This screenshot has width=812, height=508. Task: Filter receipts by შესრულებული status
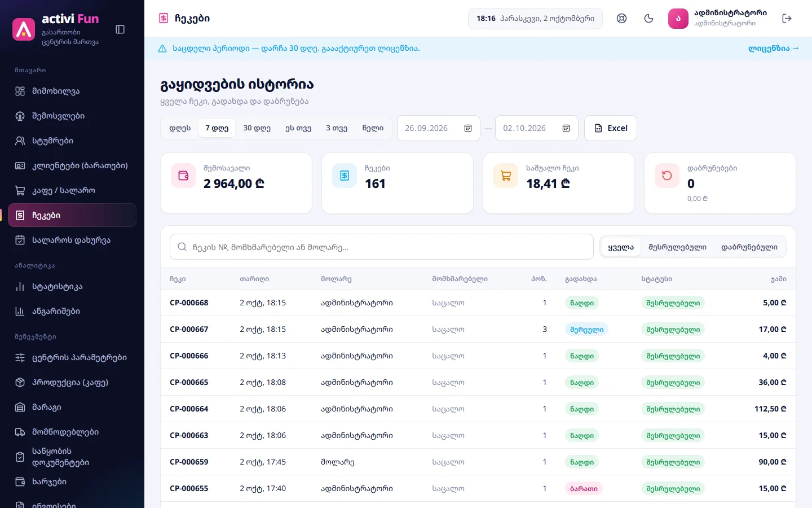point(677,247)
